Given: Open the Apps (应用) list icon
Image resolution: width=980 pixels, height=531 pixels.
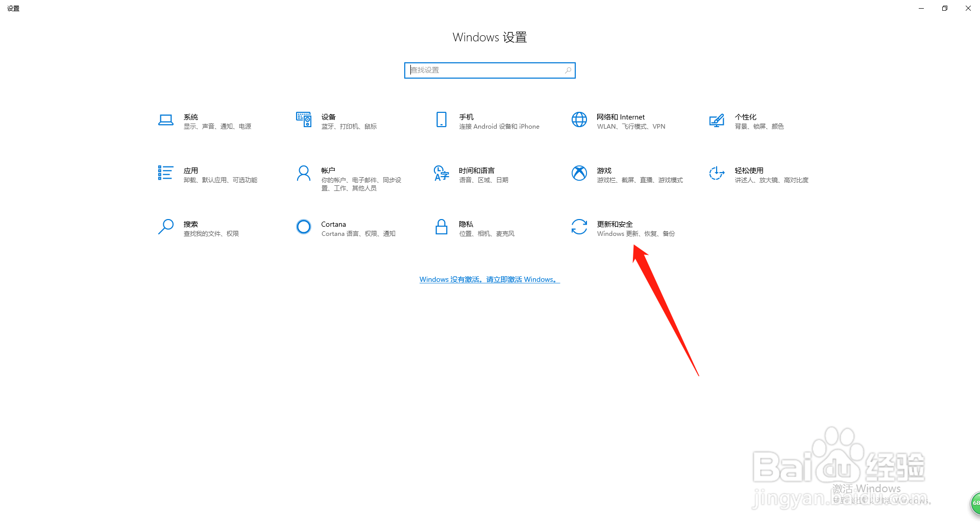Looking at the screenshot, I should [x=166, y=173].
